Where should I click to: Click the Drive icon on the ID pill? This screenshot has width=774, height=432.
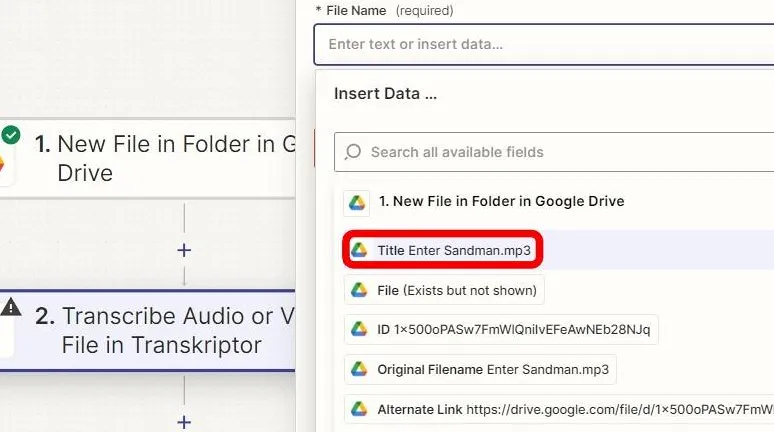pyautogui.click(x=359, y=329)
